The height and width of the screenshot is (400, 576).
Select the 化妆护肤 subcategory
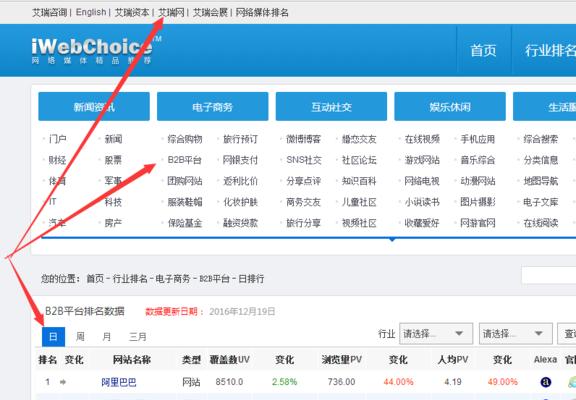[x=241, y=202]
